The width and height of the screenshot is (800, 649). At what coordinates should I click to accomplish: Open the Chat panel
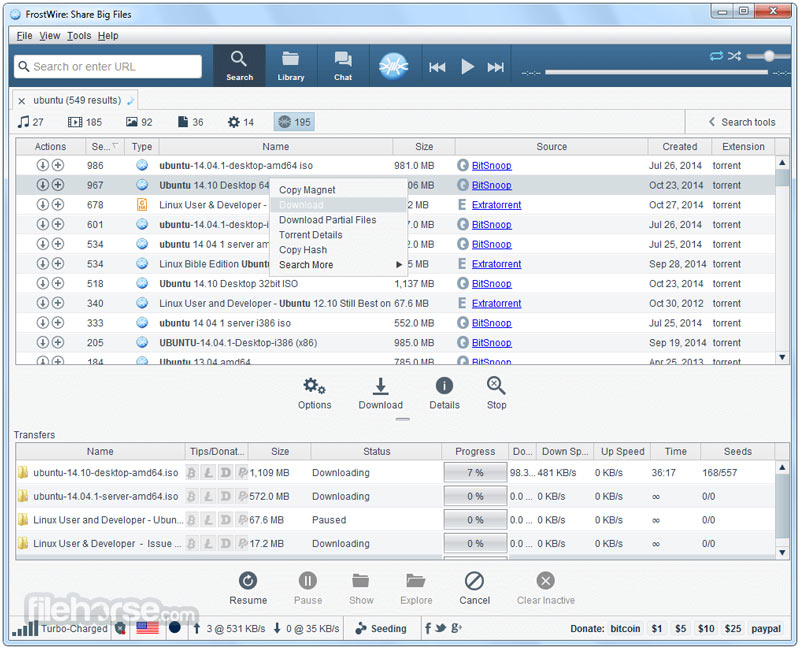point(343,64)
